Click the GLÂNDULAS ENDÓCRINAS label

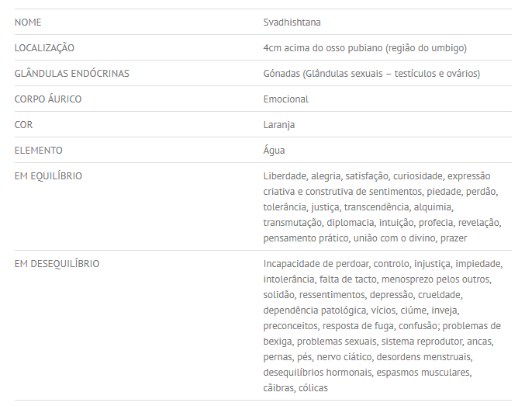click(x=71, y=73)
